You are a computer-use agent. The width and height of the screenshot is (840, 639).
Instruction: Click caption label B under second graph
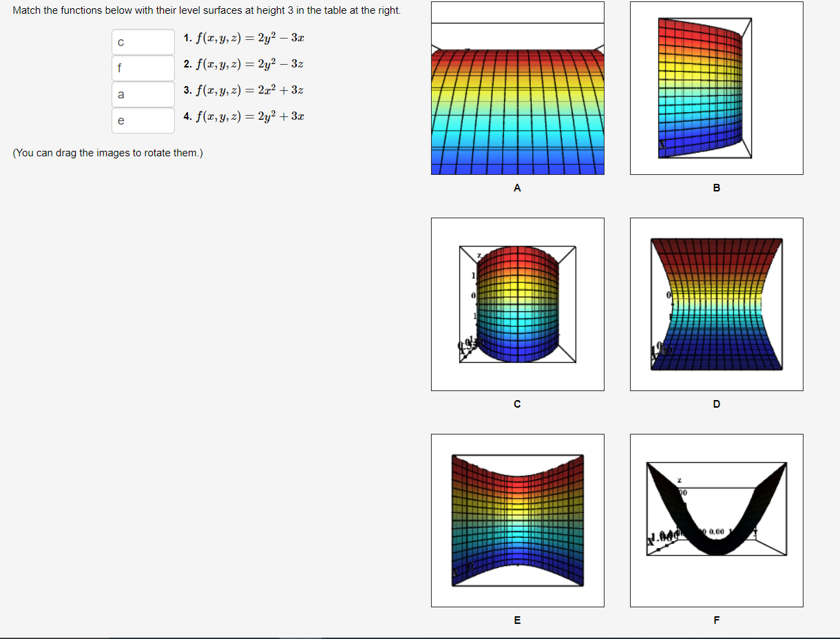717,187
